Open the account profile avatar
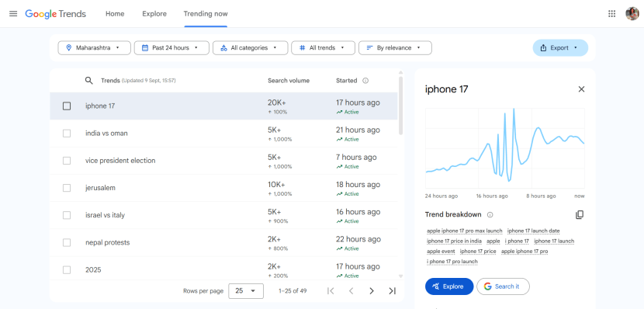The image size is (644, 309). pyautogui.click(x=632, y=13)
